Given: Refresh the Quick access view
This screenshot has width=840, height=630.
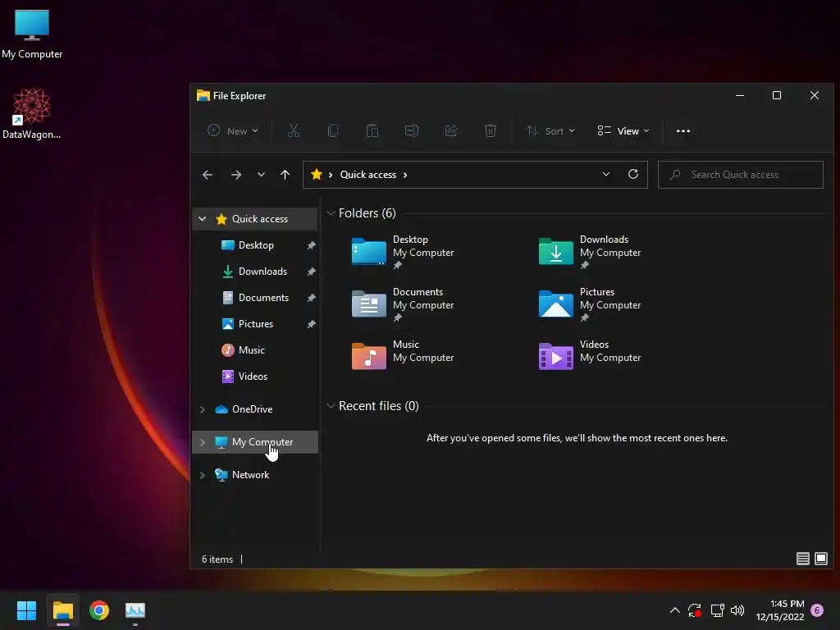Looking at the screenshot, I should point(633,174).
